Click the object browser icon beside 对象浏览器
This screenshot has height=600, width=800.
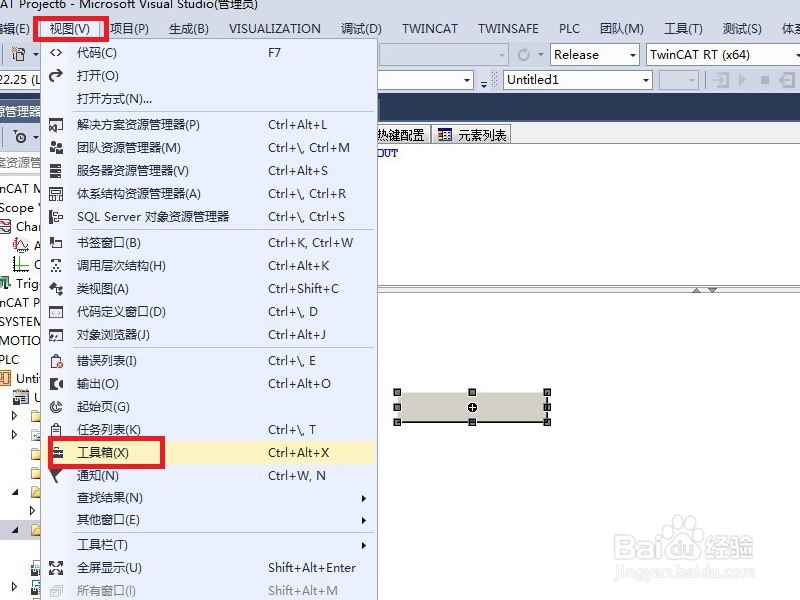[56, 335]
